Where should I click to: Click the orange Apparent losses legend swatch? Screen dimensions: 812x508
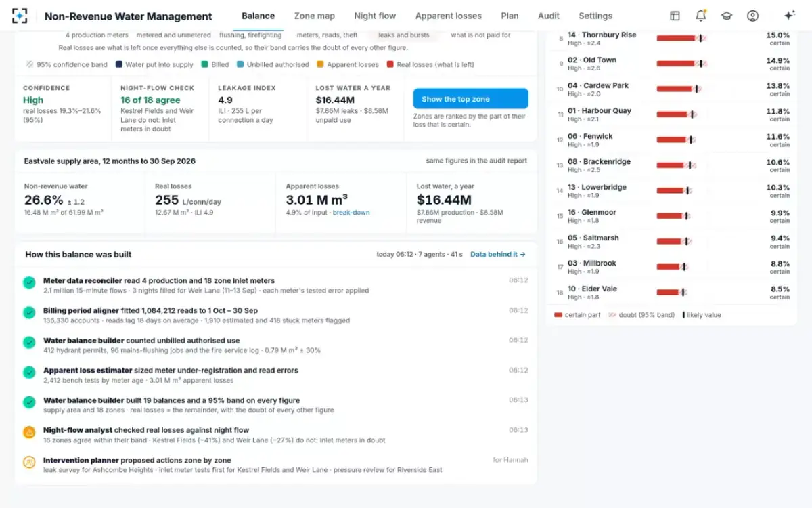tap(320, 64)
